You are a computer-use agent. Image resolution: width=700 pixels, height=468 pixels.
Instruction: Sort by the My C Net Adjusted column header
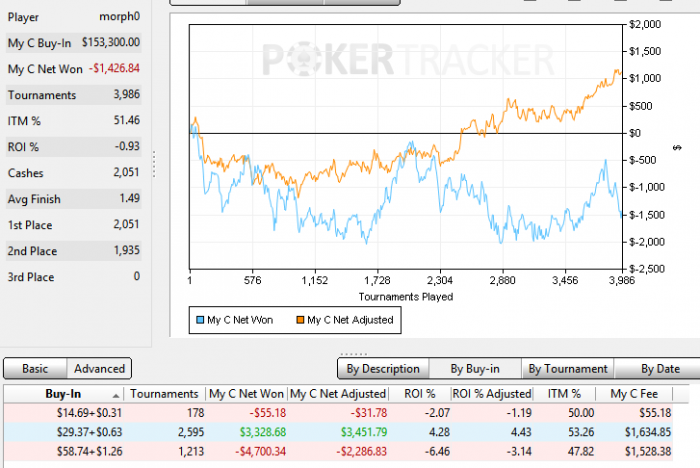pyautogui.click(x=338, y=394)
